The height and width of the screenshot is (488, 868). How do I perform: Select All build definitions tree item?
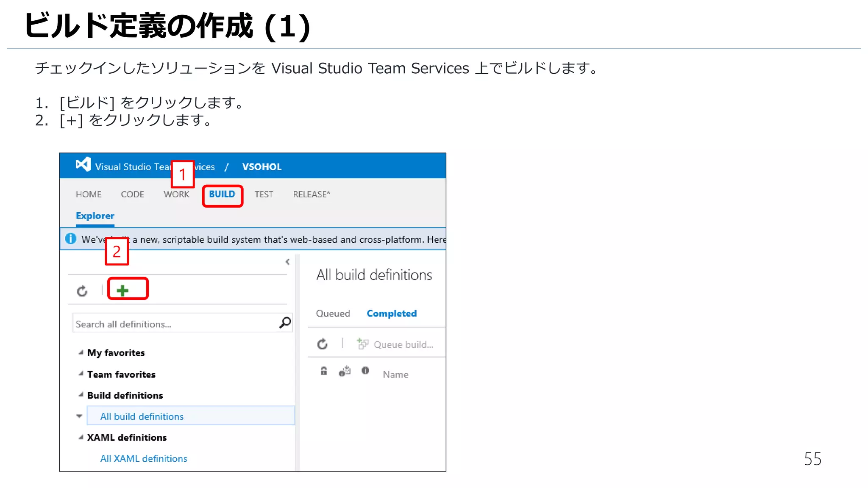(191, 416)
